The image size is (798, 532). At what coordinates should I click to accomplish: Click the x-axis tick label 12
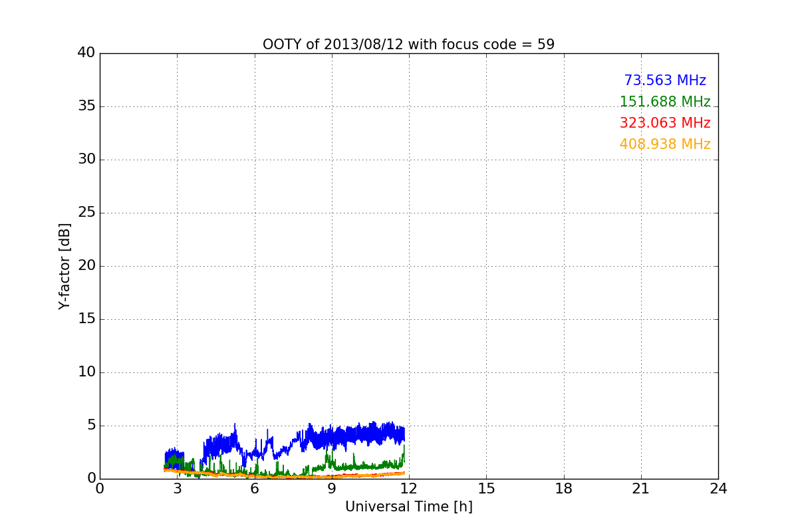click(x=409, y=489)
